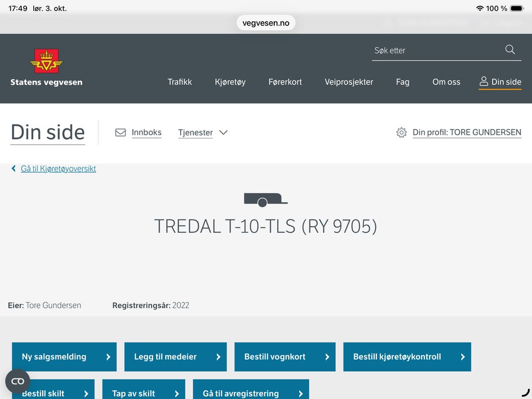Click the Innboks envelope icon
The image size is (532, 399).
point(120,132)
